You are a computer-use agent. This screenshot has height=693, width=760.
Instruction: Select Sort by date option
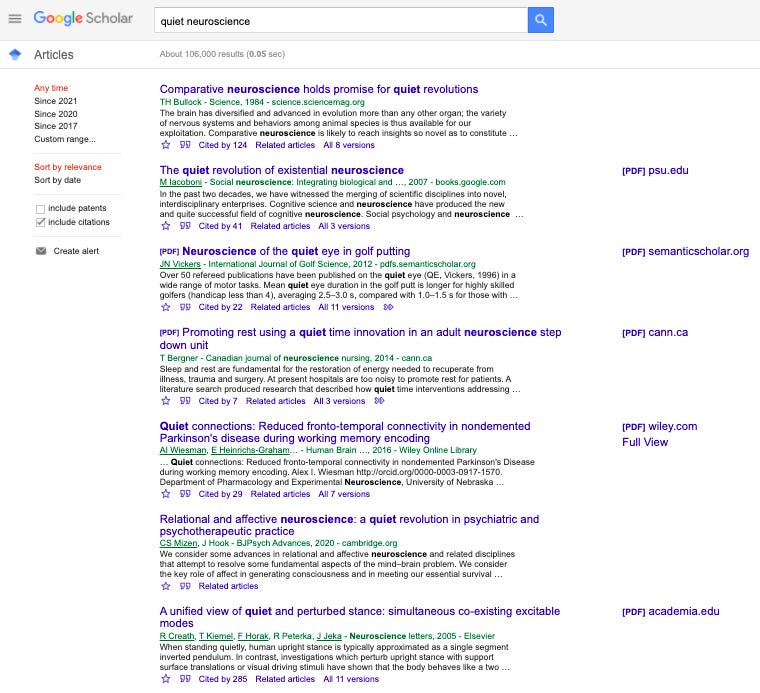click(x=57, y=180)
